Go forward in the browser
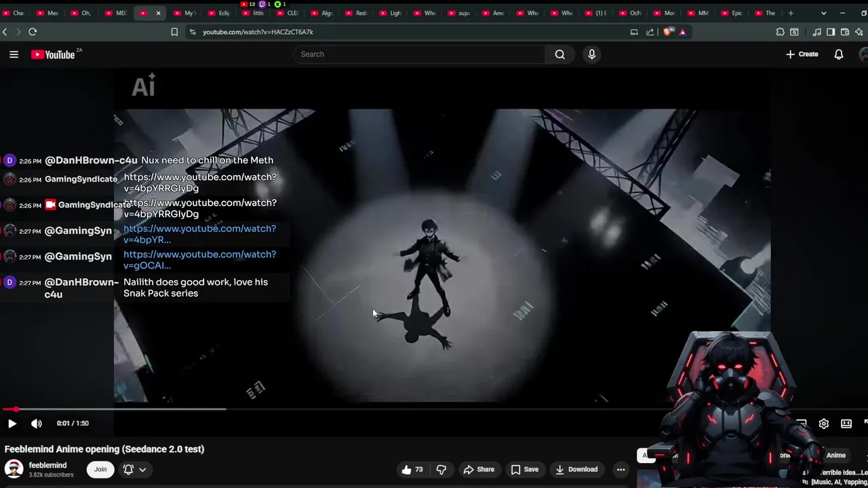 18,32
